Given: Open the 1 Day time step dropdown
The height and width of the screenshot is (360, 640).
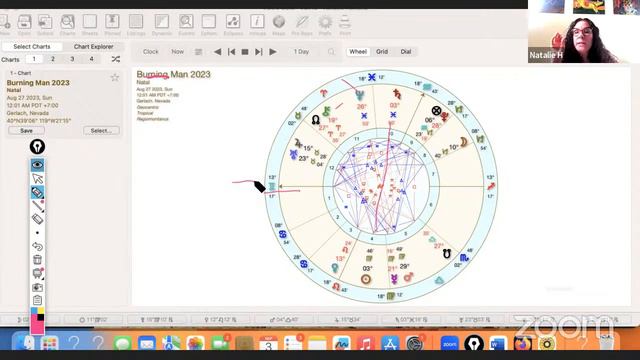Looking at the screenshot, I should (301, 51).
